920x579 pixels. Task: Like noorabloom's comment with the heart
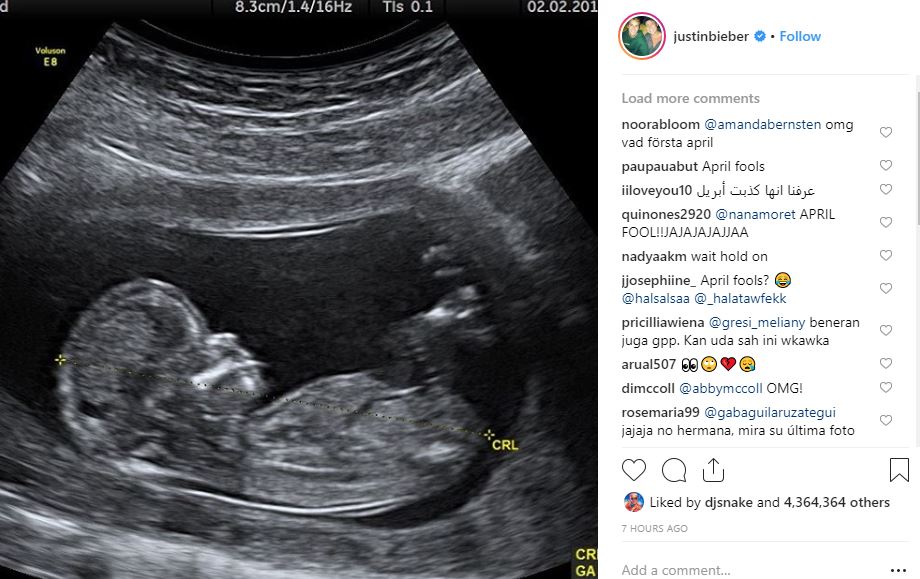pos(886,133)
